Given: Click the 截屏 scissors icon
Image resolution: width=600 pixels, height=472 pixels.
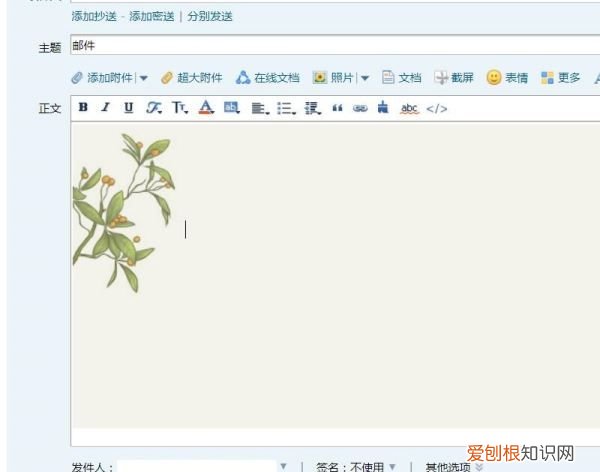Looking at the screenshot, I should tap(441, 78).
